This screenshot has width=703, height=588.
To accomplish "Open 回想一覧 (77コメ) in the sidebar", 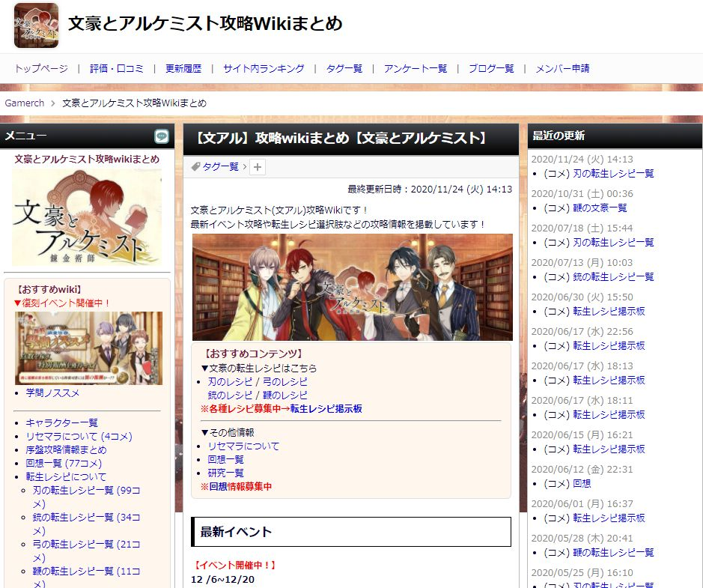I will tap(64, 464).
